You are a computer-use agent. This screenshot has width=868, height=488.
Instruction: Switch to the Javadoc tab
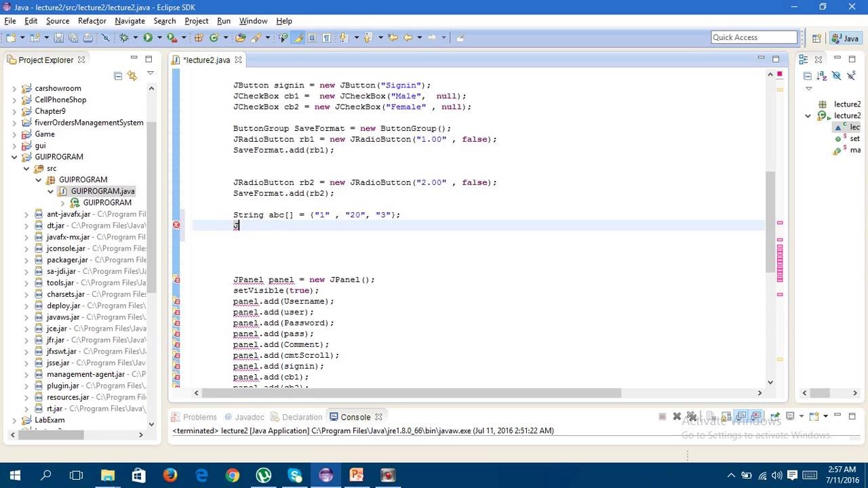click(x=244, y=417)
